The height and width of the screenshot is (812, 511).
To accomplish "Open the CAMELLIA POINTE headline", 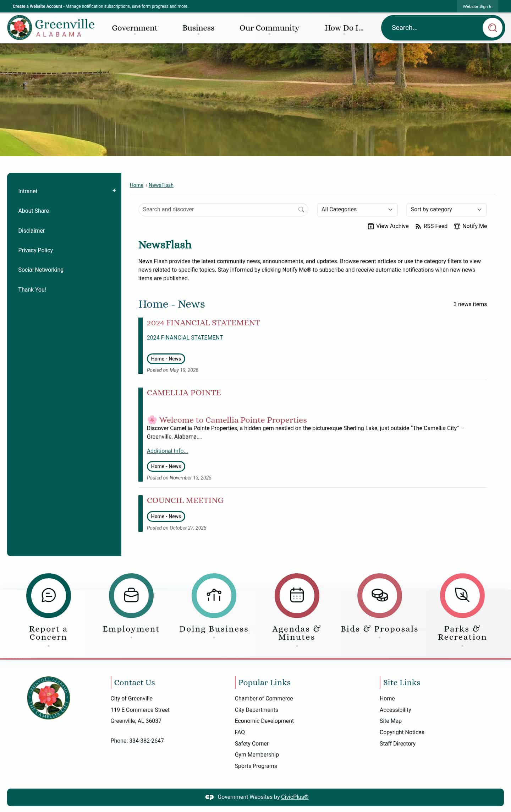I will [x=184, y=393].
